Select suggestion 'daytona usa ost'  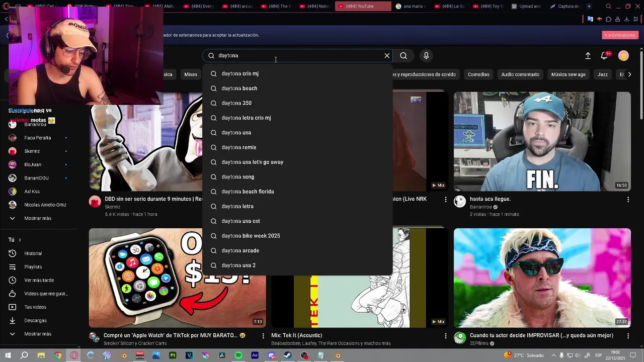(297, 221)
